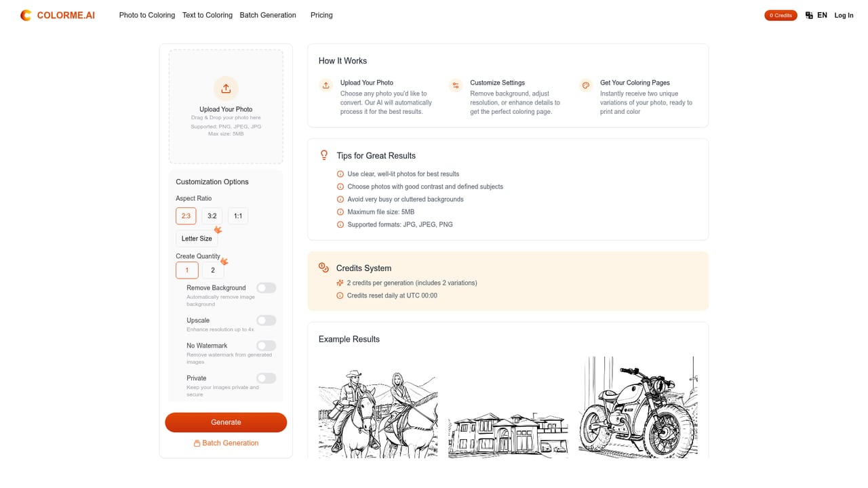Select the 3:2 aspect ratio option
The width and height of the screenshot is (868, 488).
click(x=212, y=216)
